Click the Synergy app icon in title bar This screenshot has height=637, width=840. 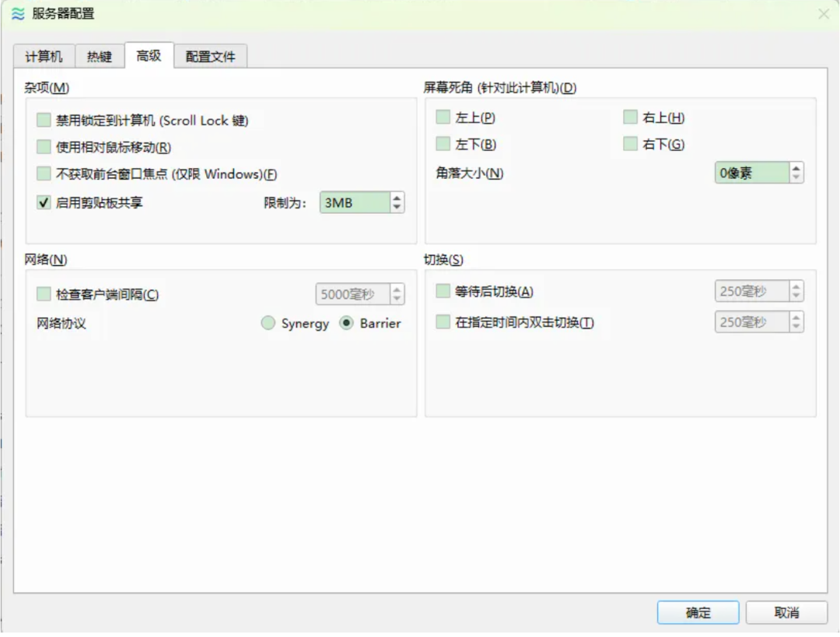coord(18,14)
